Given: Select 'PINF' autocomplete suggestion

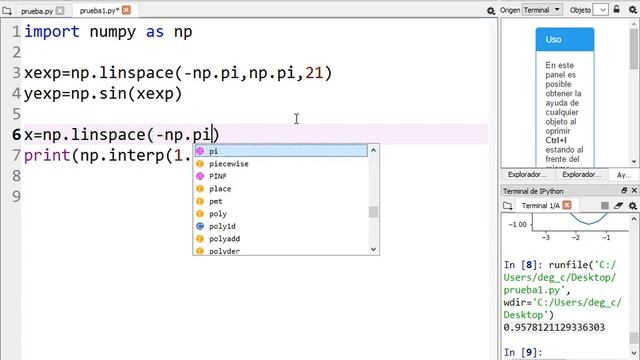Looking at the screenshot, I should coord(281,176).
